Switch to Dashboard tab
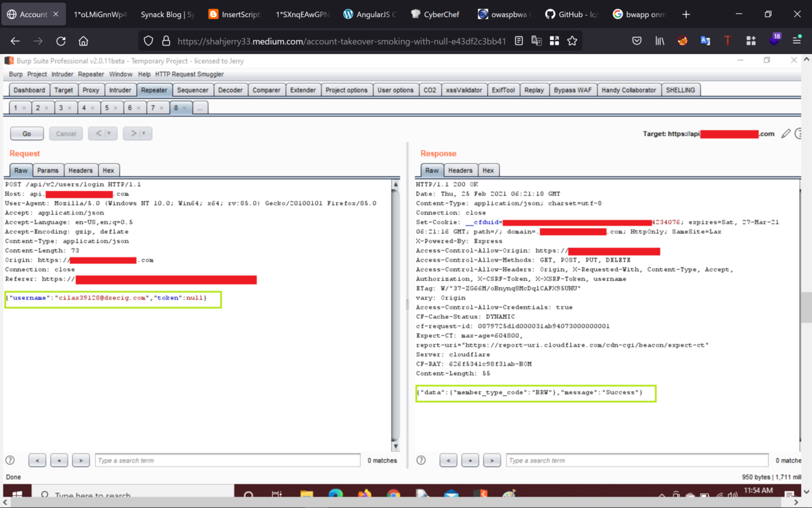 (x=29, y=90)
